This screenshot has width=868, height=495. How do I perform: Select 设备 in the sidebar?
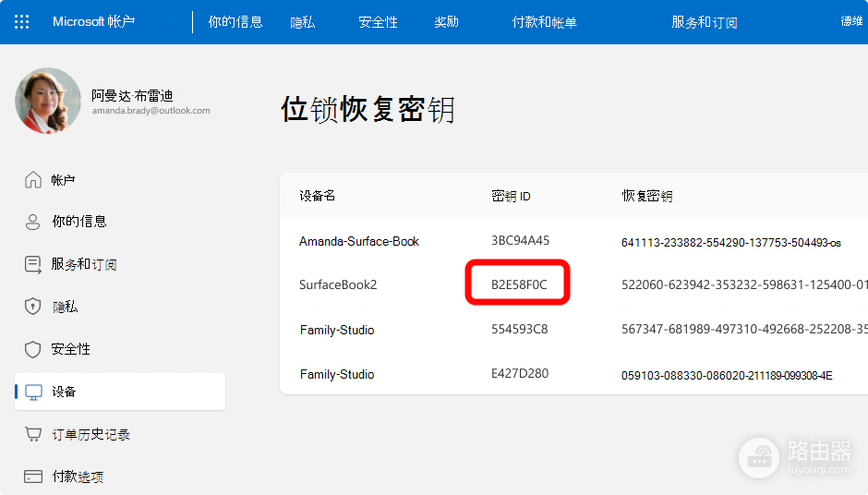119,392
